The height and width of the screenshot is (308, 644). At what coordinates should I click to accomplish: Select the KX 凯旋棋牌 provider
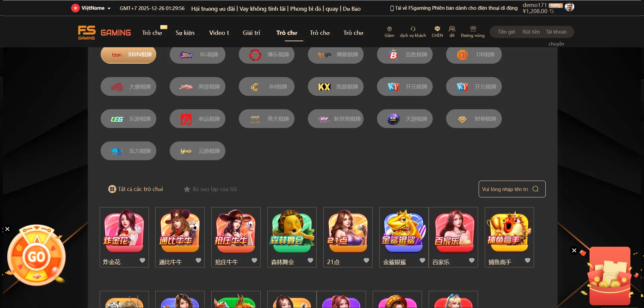click(335, 86)
